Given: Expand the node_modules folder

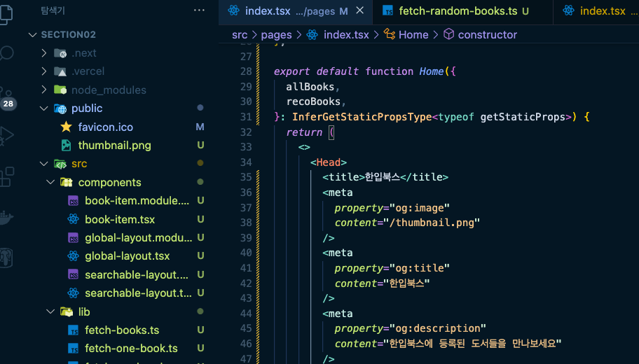Looking at the screenshot, I should tap(43, 90).
